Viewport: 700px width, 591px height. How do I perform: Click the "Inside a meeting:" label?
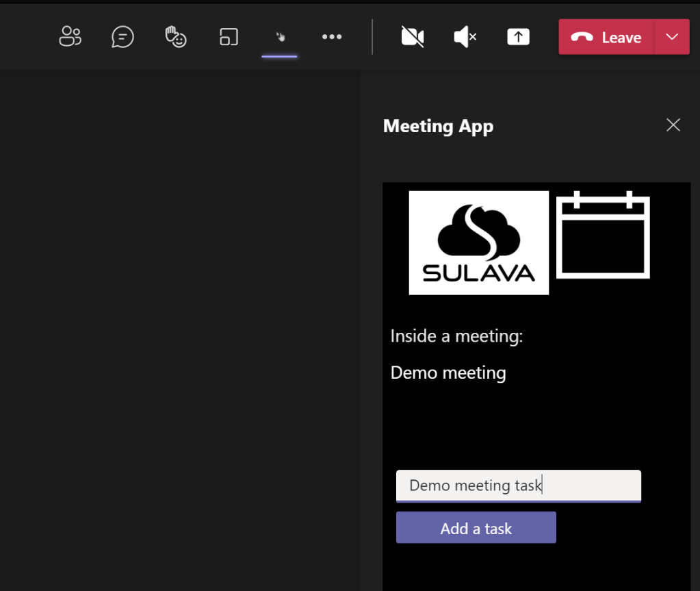456,336
